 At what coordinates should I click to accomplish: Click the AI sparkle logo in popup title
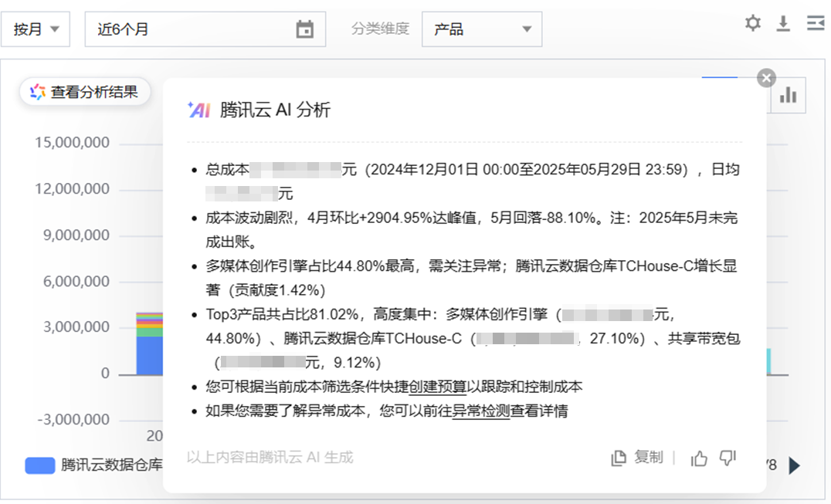198,110
